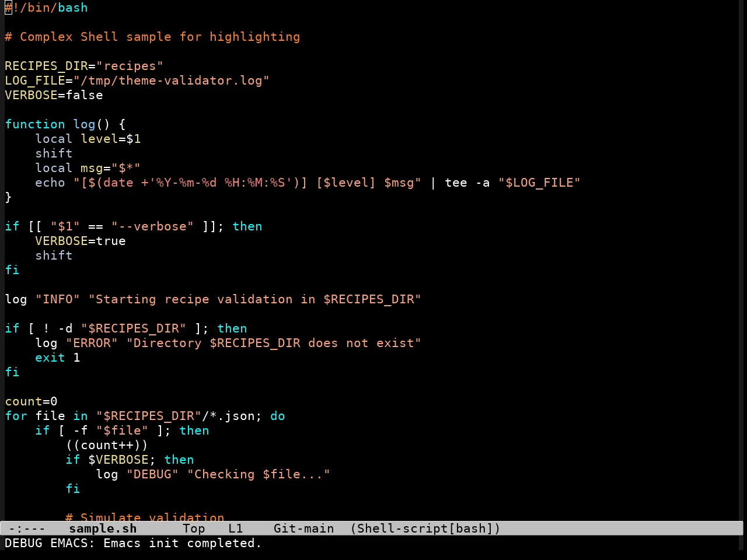Click the VERBOSE=false line

coord(54,95)
